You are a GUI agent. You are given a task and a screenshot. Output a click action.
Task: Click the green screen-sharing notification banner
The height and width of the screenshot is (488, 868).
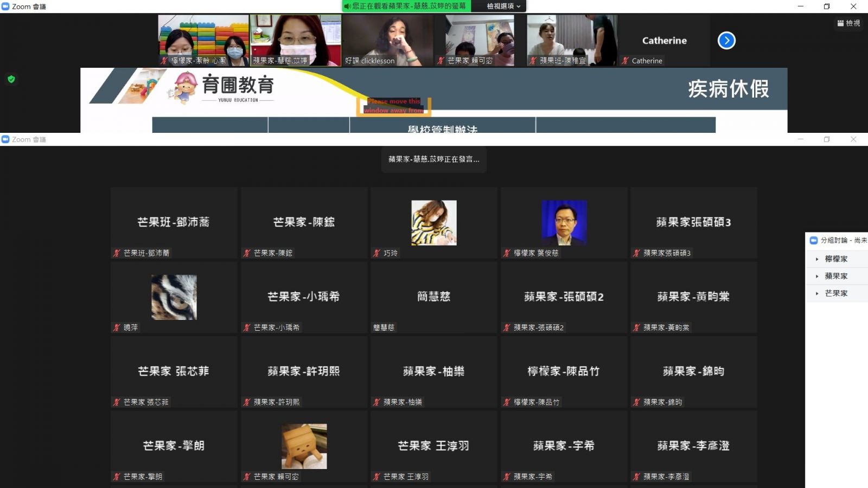pos(406,6)
